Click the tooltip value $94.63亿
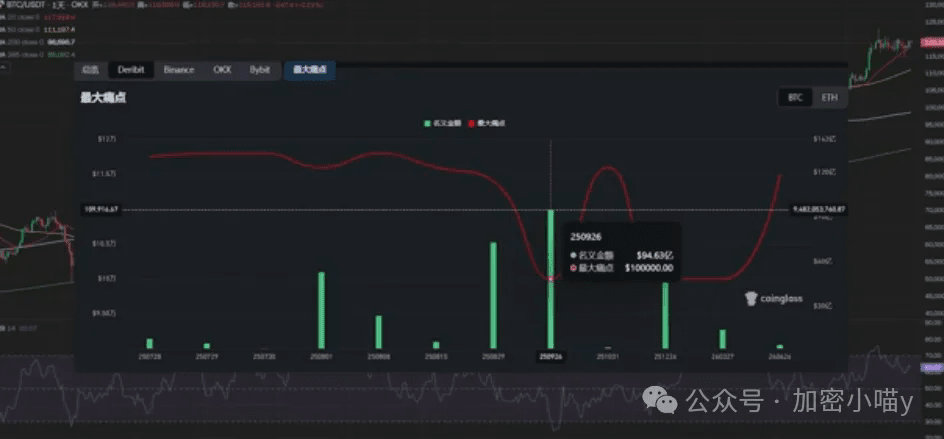 [x=655, y=255]
